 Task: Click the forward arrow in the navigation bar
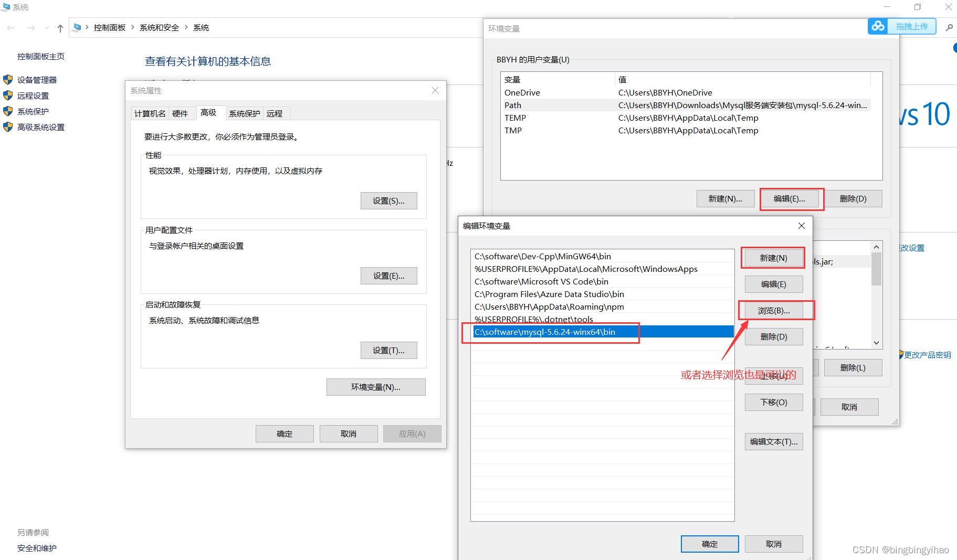tap(31, 28)
